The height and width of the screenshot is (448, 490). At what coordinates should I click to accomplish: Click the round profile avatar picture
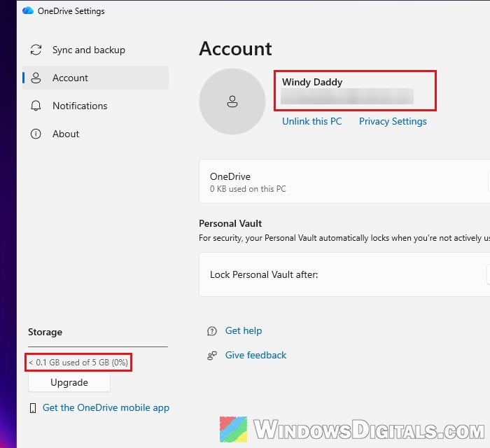pyautogui.click(x=232, y=101)
